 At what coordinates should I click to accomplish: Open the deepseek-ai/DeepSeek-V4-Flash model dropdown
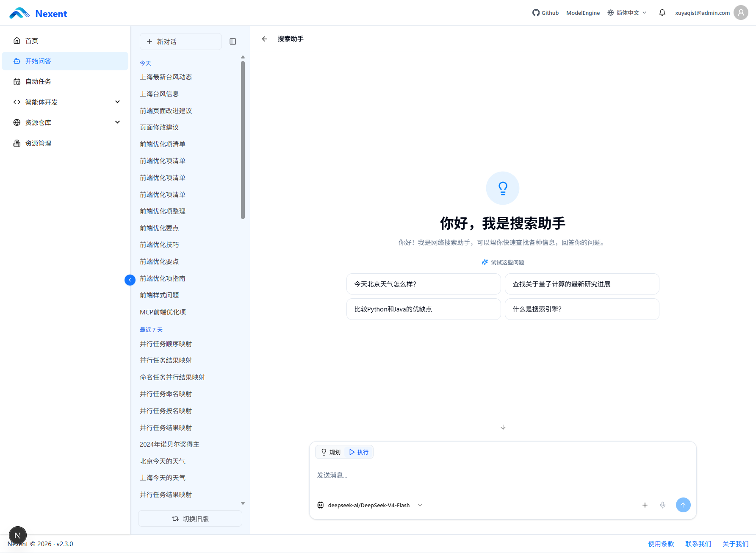370,505
